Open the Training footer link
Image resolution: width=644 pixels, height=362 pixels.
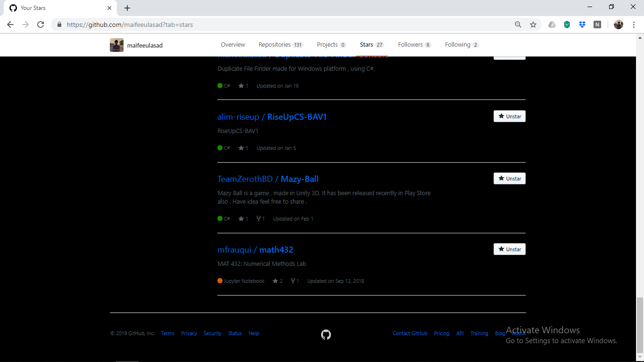click(479, 333)
